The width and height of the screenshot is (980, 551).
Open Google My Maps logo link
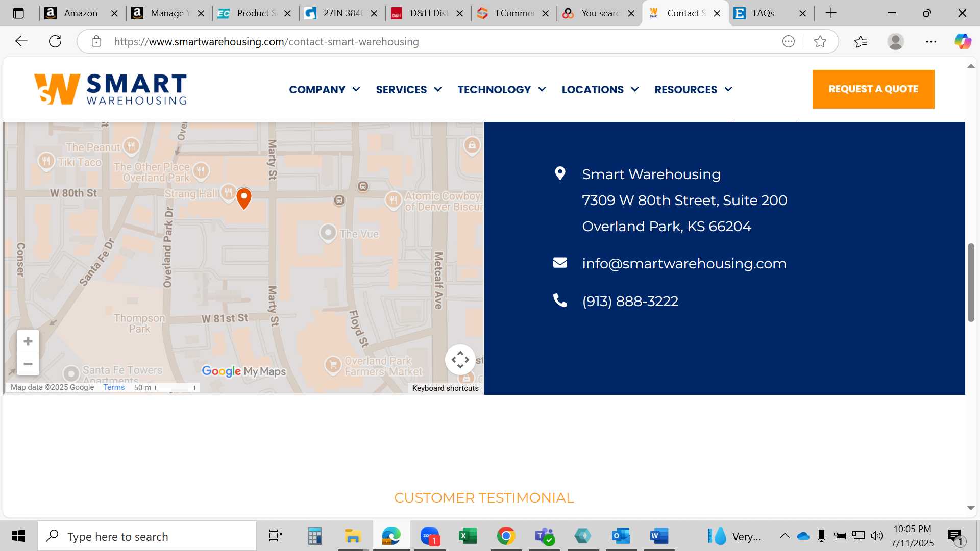[243, 371]
